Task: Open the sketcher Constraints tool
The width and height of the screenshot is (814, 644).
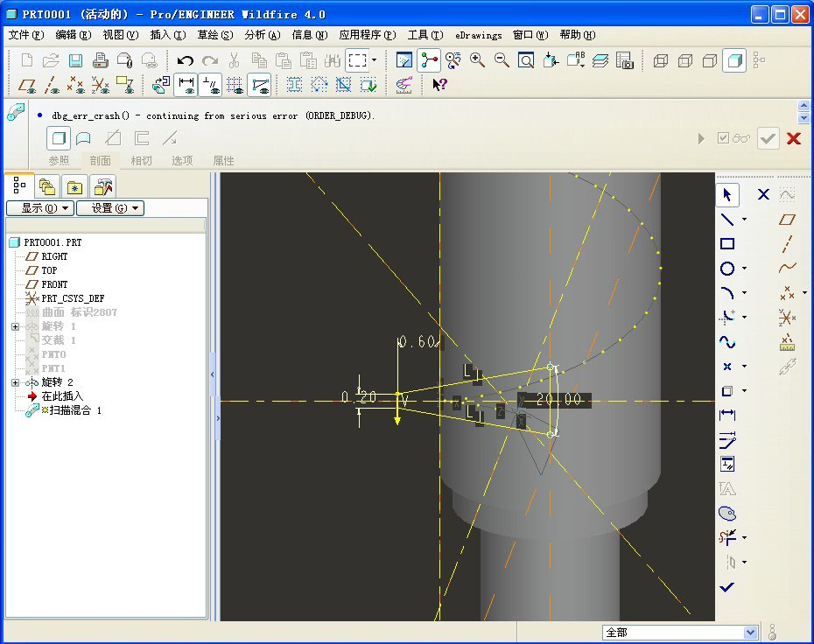Action: point(727,464)
